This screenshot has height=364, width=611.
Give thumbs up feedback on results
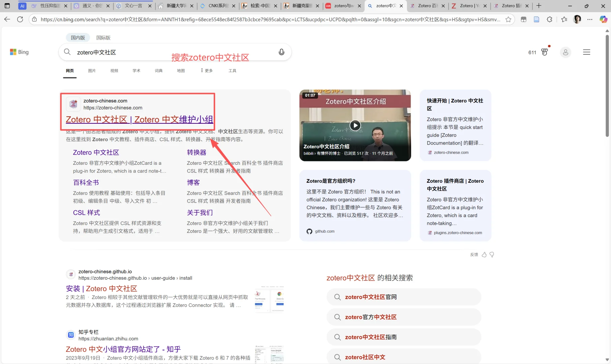(484, 254)
